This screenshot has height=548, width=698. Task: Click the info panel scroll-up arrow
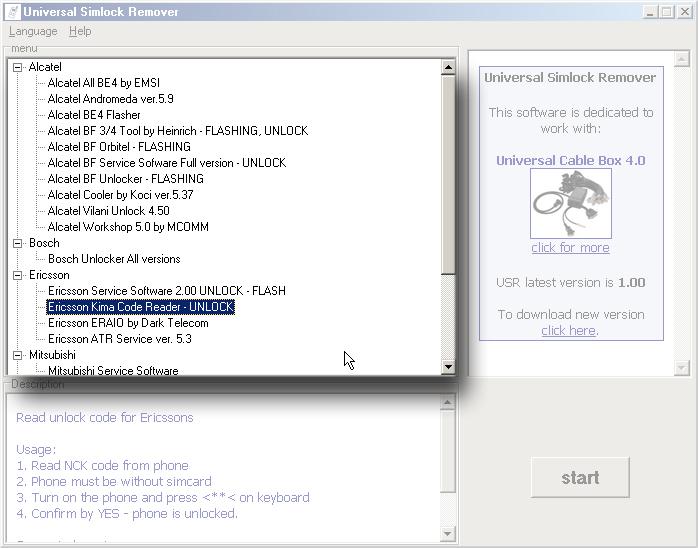pyautogui.click(x=682, y=59)
